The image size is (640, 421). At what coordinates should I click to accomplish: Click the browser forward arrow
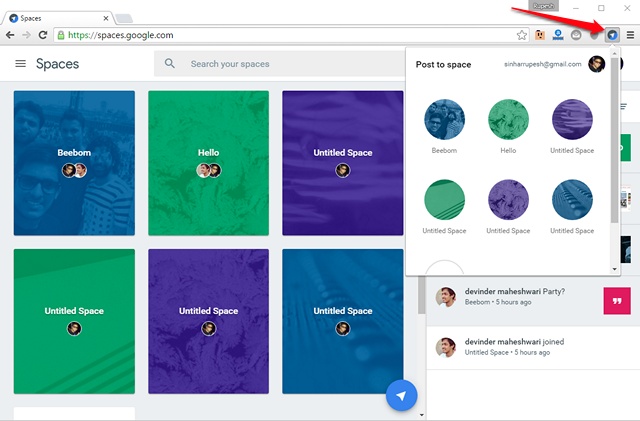(26, 35)
